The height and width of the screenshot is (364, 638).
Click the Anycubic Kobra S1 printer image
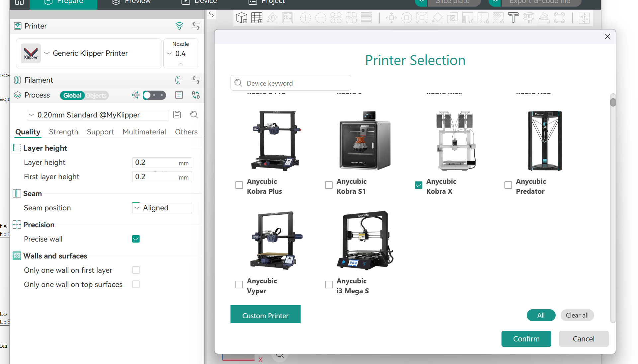click(x=365, y=141)
